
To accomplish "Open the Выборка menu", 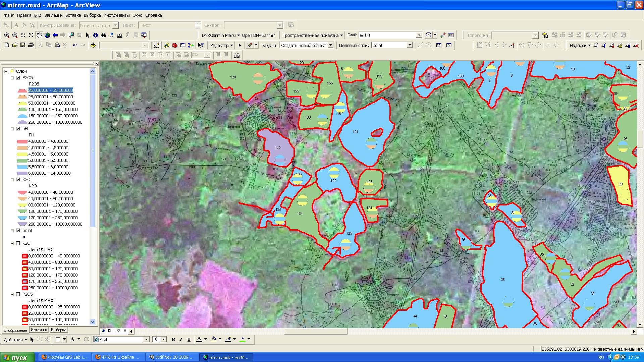I will pyautogui.click(x=92, y=15).
